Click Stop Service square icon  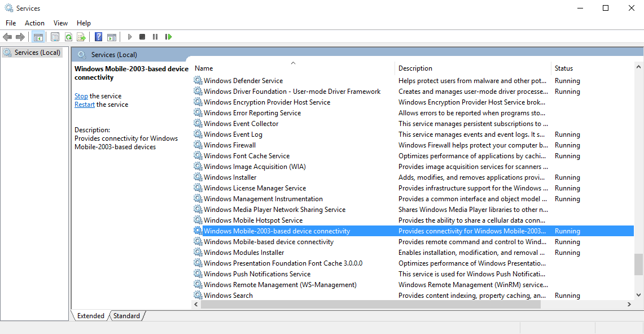[142, 37]
